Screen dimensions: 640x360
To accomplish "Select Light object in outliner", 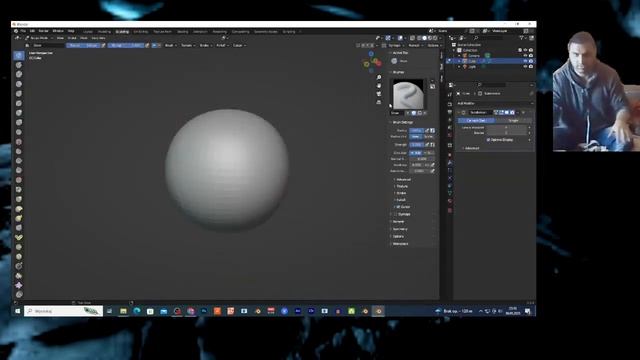I will (x=472, y=67).
